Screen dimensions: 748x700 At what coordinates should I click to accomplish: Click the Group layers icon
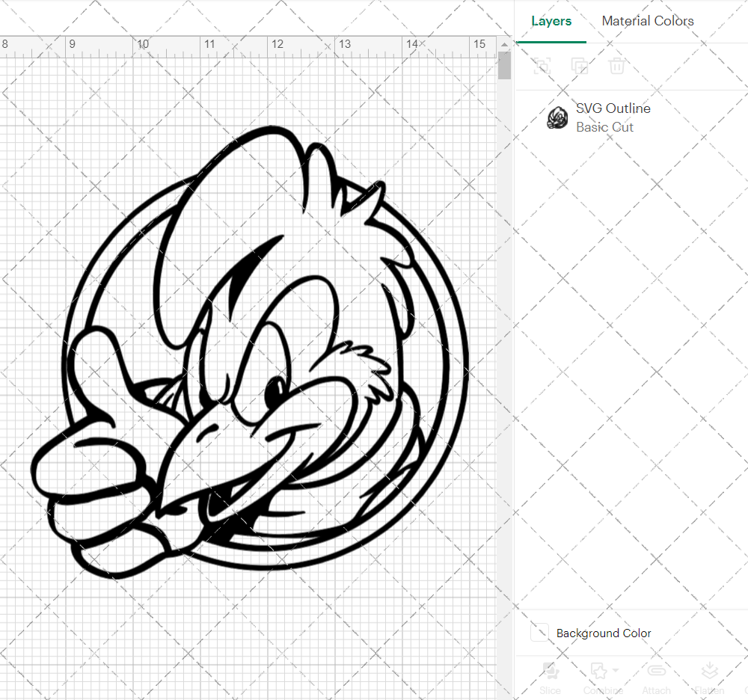coord(542,65)
